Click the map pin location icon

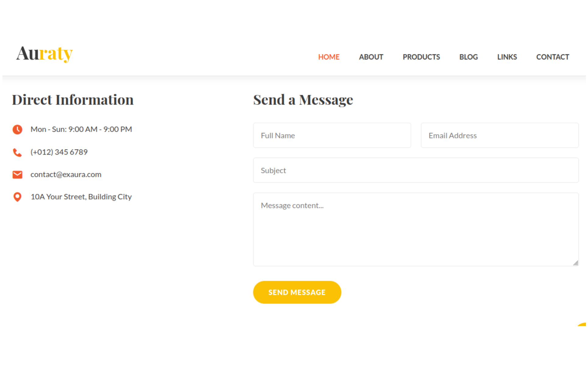17,197
